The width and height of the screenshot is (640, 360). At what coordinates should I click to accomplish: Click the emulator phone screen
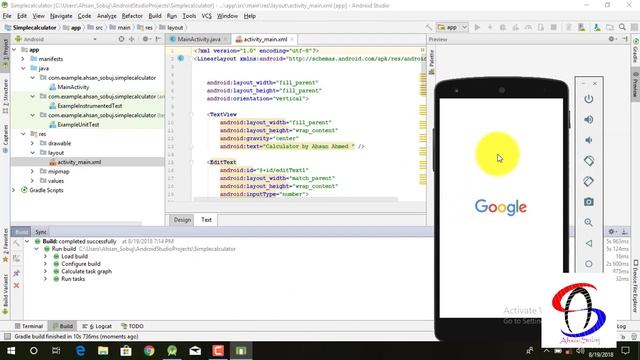tap(501, 207)
